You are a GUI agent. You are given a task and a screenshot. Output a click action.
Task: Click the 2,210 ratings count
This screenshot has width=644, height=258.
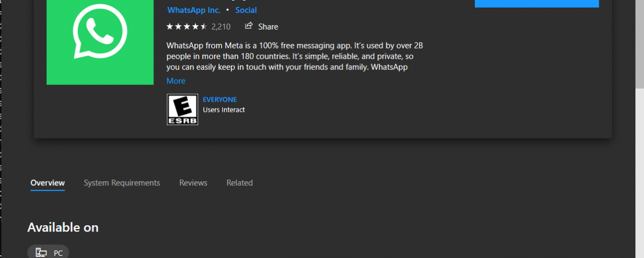221,26
